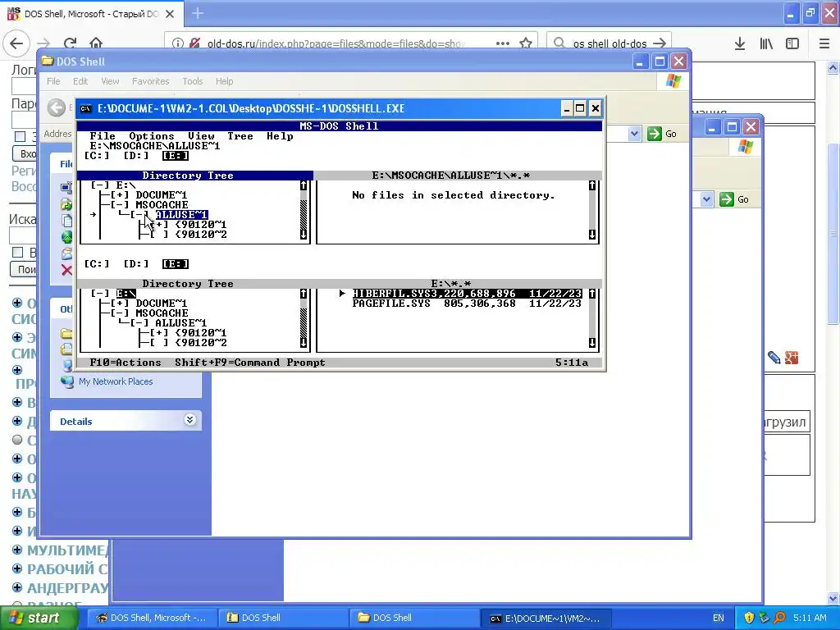840x630 pixels.
Task: Click lower Directory Tree scrollbar track
Action: click(304, 318)
